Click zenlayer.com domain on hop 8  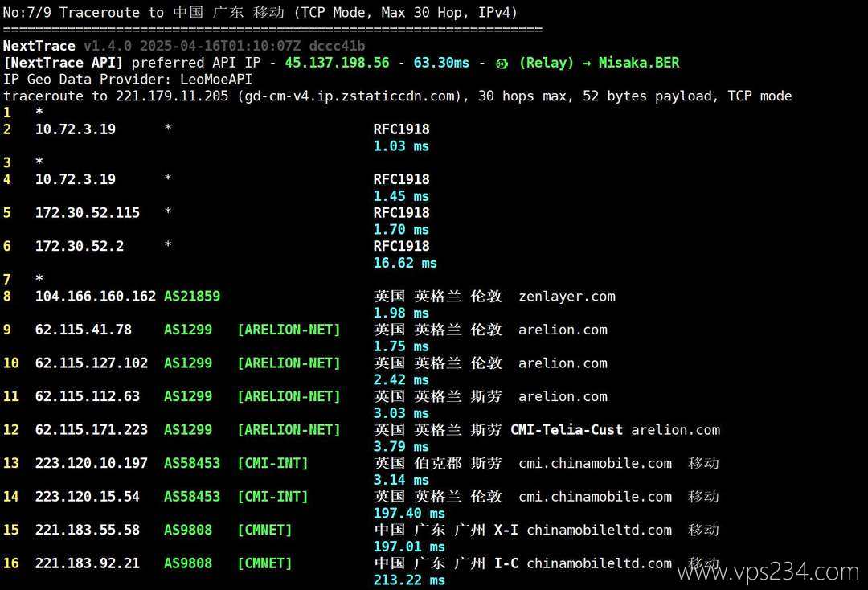[567, 297]
